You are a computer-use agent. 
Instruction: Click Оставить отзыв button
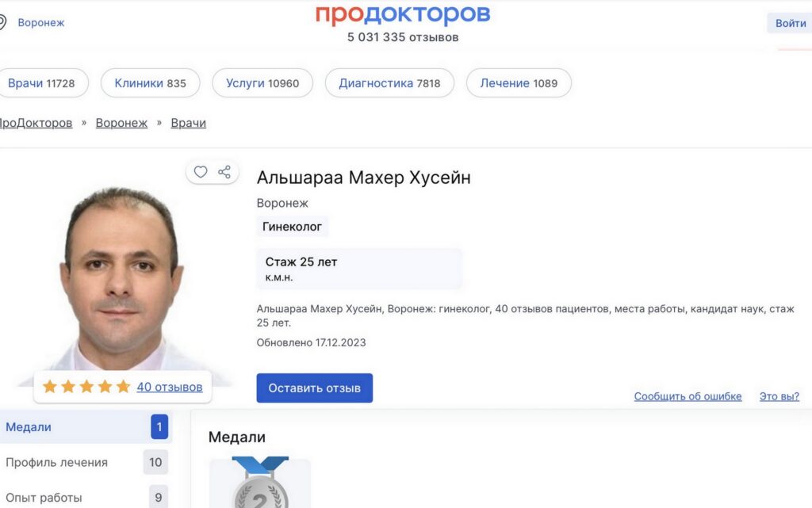coord(314,388)
